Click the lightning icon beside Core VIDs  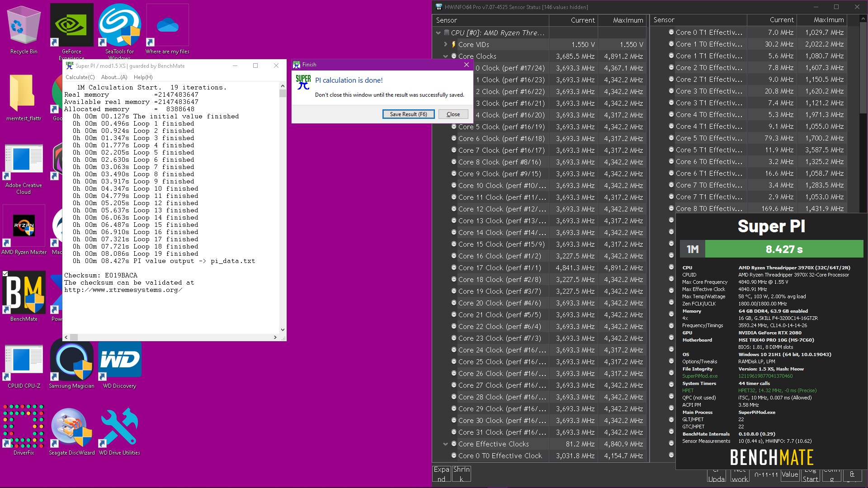[x=453, y=44]
